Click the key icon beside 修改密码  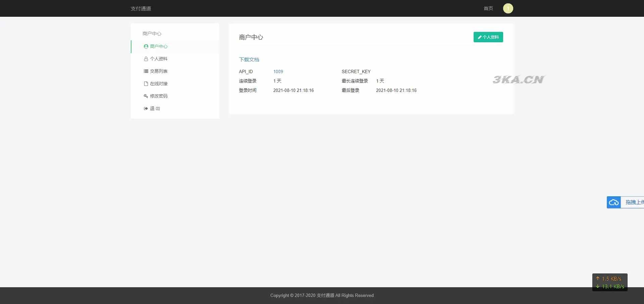146,96
